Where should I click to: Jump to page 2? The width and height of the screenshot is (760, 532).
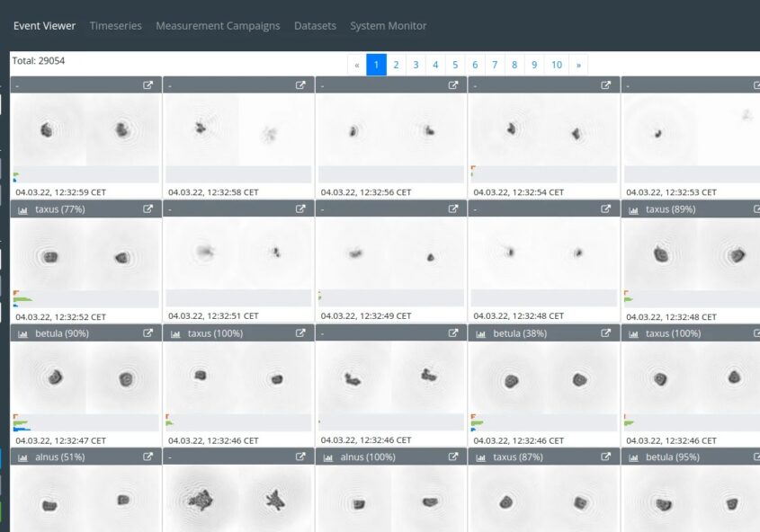tap(396, 65)
